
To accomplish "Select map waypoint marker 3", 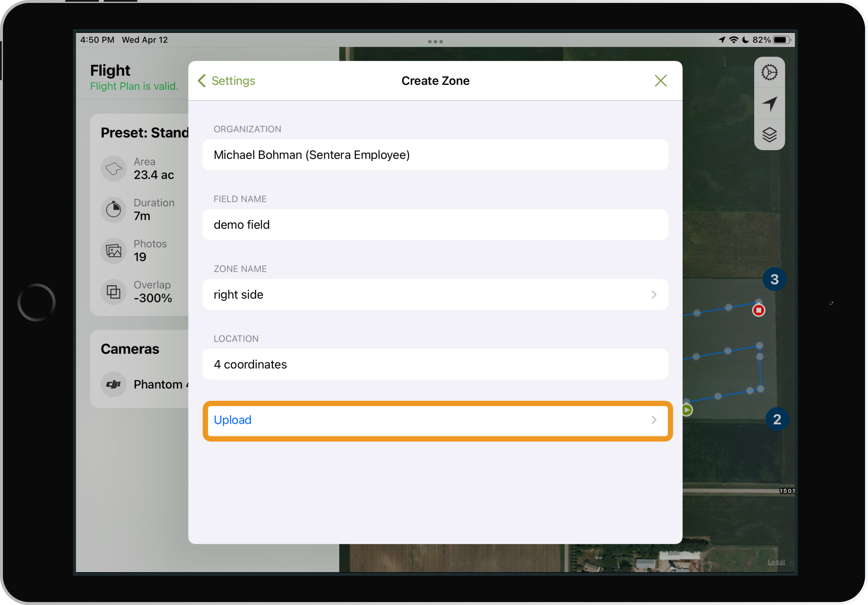I will (x=774, y=279).
